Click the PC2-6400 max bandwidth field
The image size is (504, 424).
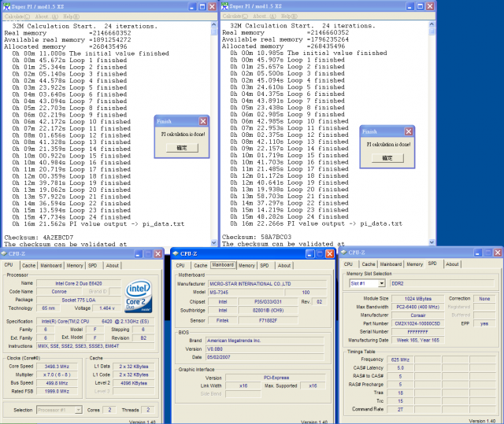pyautogui.click(x=417, y=307)
